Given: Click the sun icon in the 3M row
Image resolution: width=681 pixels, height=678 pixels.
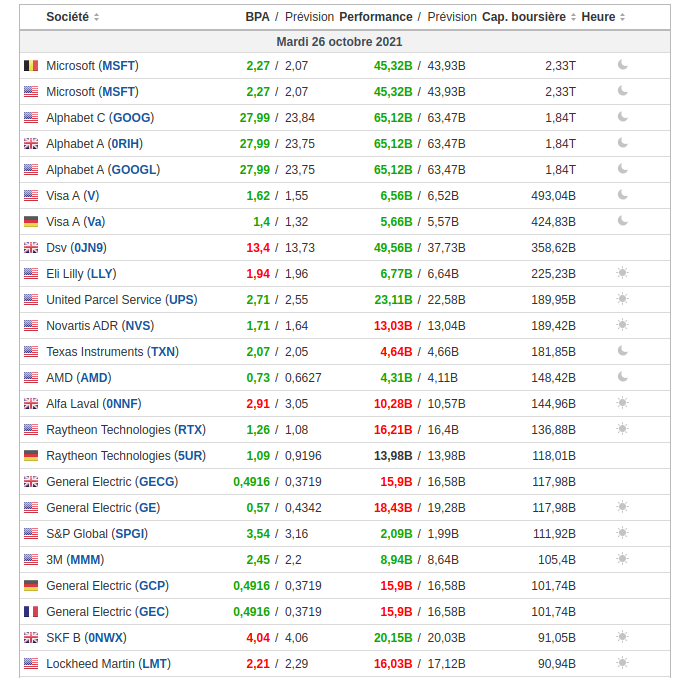Looking at the screenshot, I should 622,559.
